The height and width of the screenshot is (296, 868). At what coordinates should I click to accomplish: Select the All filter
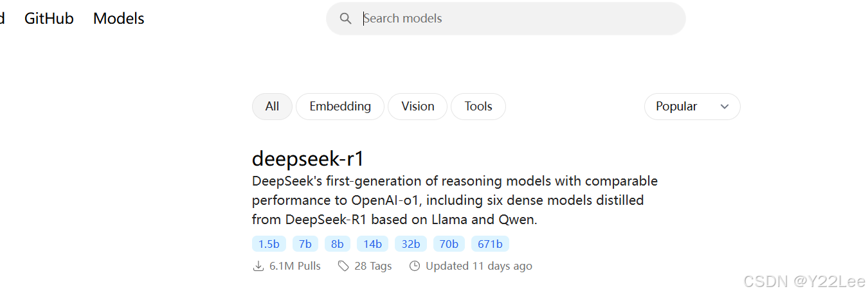(272, 107)
